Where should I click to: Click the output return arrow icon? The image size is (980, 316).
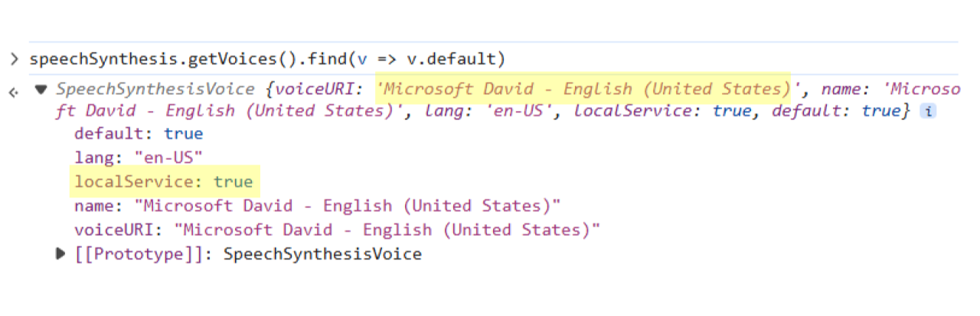(x=13, y=92)
